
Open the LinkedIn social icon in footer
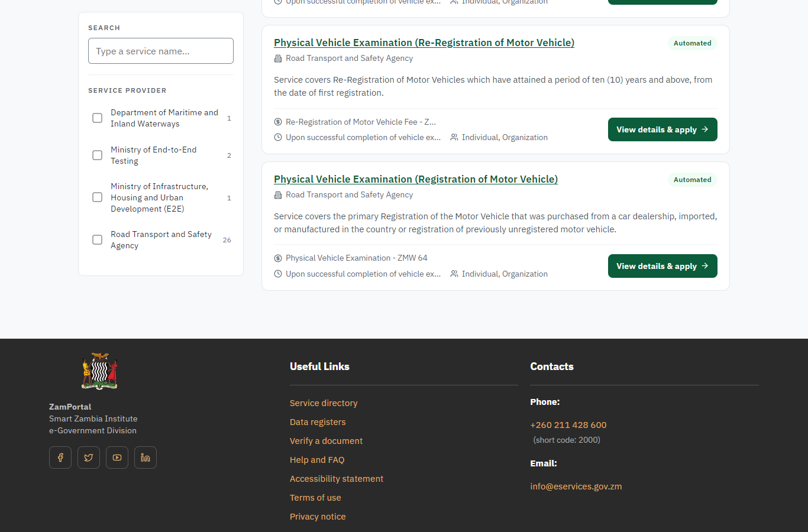[146, 458]
